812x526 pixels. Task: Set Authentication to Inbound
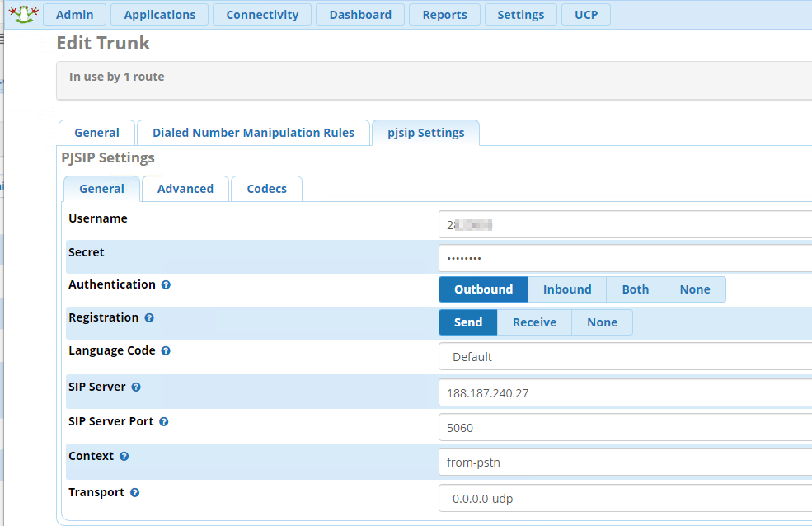coord(567,289)
